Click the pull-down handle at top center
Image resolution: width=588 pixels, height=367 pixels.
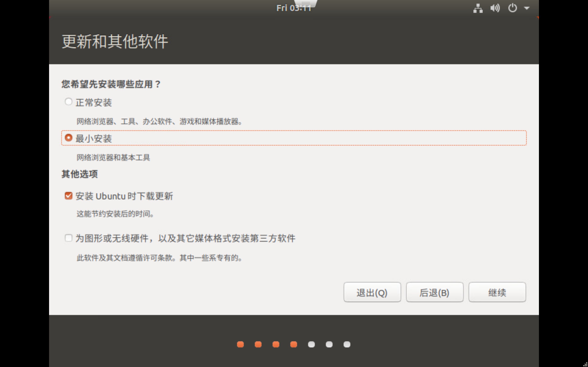[306, 3]
